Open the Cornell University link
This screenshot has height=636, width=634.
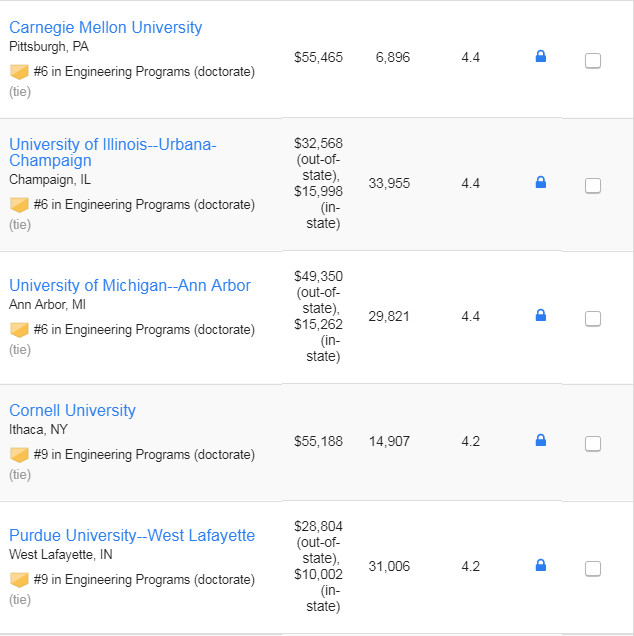coord(72,410)
